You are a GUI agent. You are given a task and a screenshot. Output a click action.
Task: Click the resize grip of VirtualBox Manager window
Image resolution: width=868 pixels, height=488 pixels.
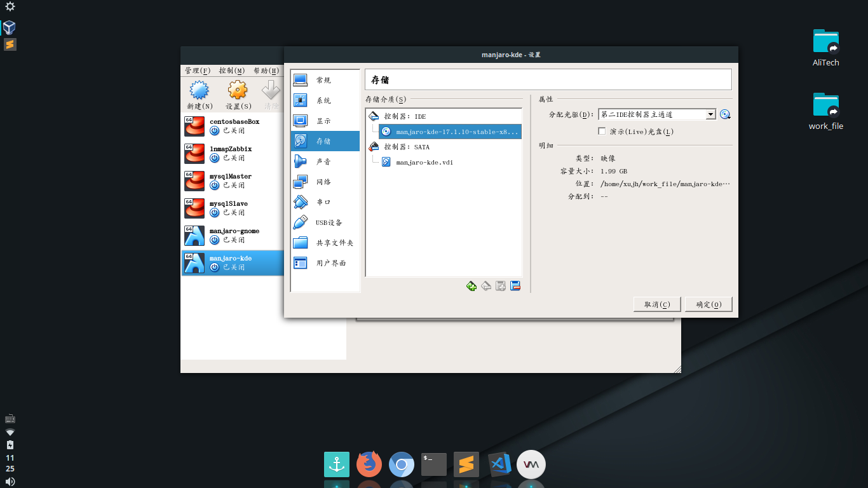677,369
